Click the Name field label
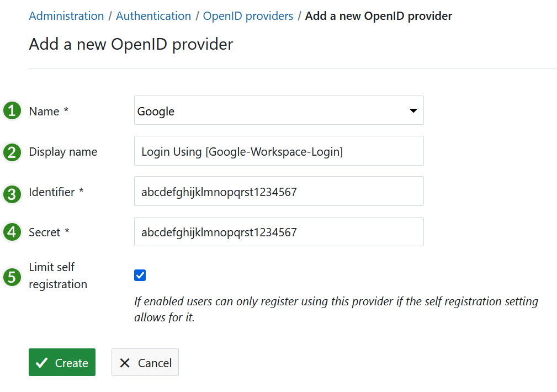 click(x=44, y=112)
